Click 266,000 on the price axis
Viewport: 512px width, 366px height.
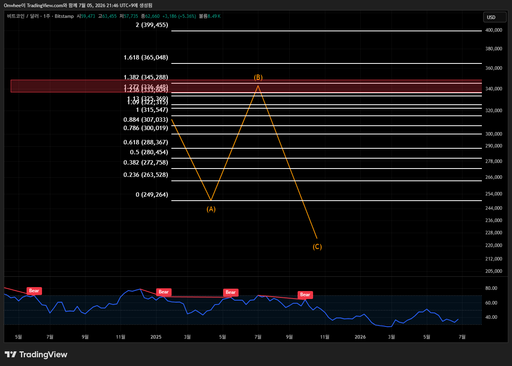[x=494, y=177]
